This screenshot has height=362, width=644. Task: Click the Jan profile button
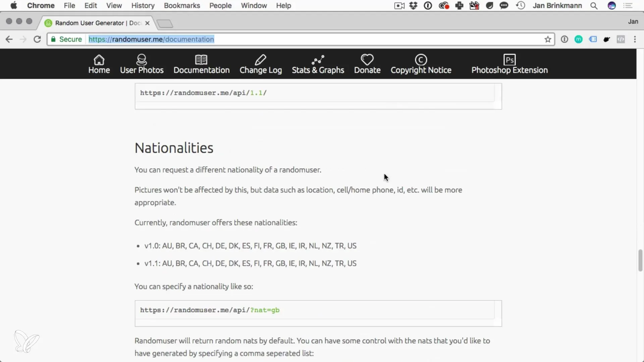point(633,21)
